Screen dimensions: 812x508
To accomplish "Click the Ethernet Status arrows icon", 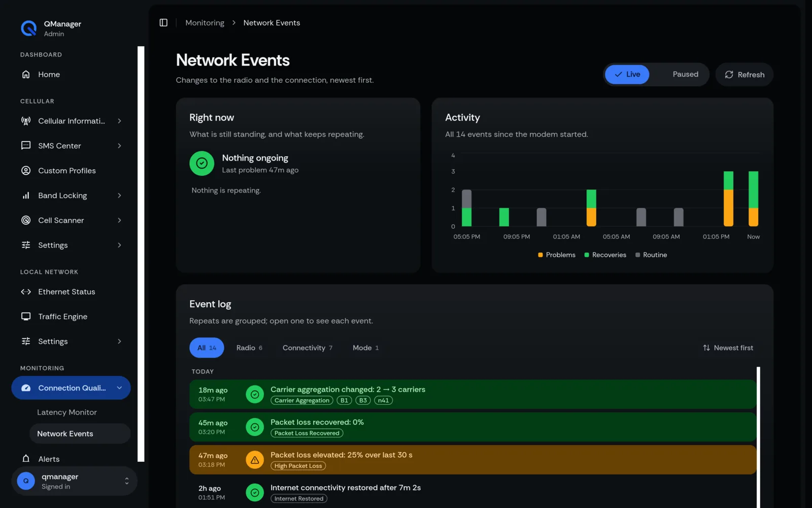I will click(26, 292).
